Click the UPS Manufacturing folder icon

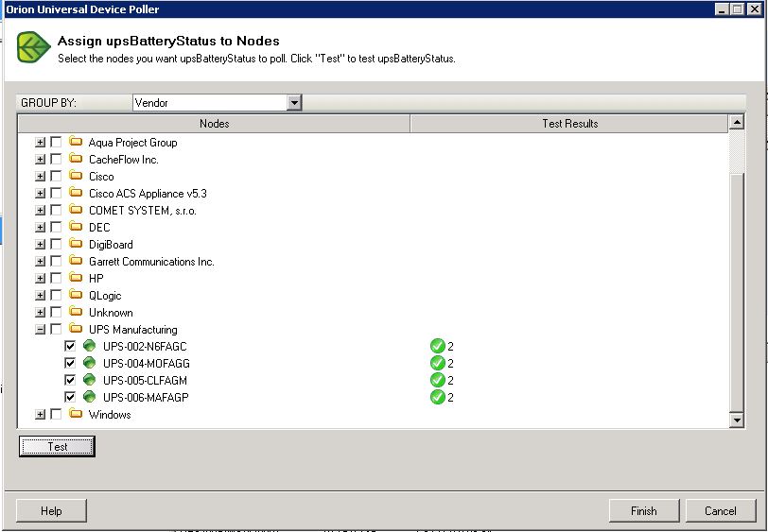pyautogui.click(x=76, y=329)
